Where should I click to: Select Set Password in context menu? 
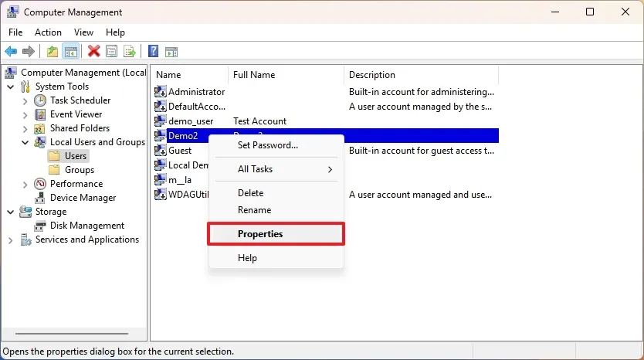pos(267,144)
